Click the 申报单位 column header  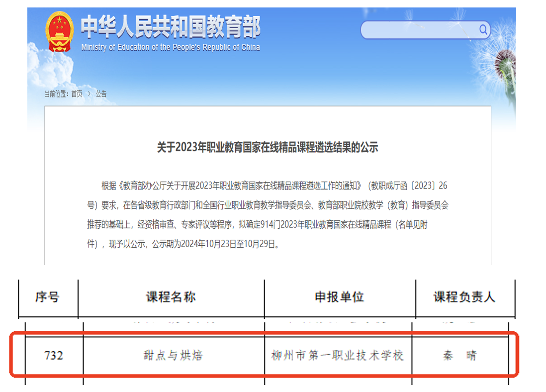pyautogui.click(x=340, y=297)
